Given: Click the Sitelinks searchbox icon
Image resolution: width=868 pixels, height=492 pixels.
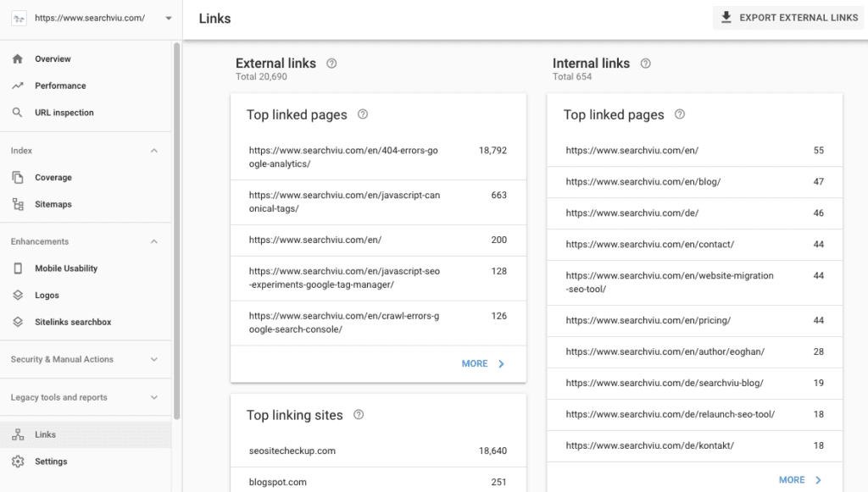Looking at the screenshot, I should click(17, 322).
